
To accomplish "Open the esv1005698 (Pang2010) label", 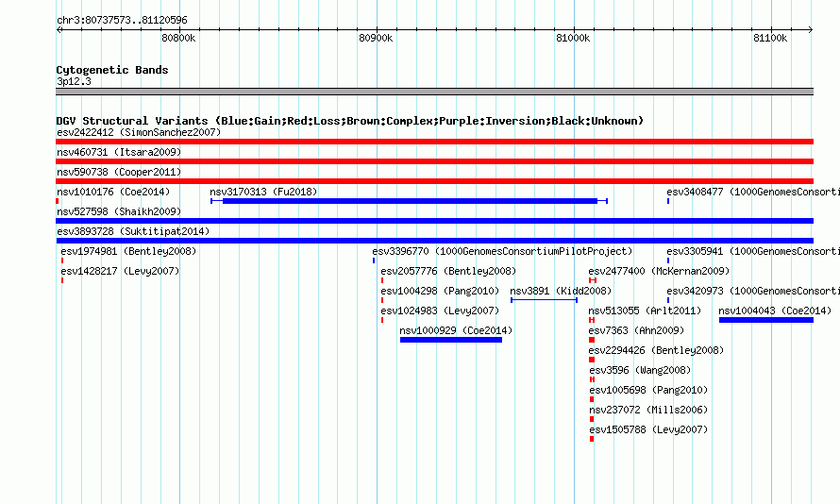I will (648, 390).
